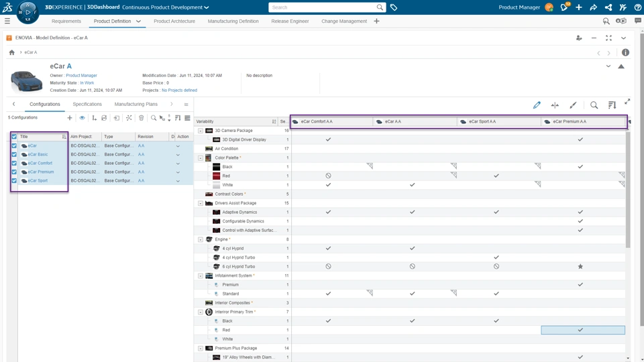Click the top search input field
Viewport: 644px width, 362px height.
click(323, 7)
